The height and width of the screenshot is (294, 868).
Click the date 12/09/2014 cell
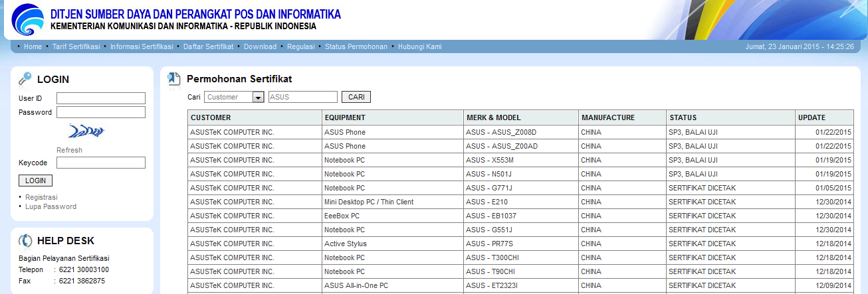825,285
